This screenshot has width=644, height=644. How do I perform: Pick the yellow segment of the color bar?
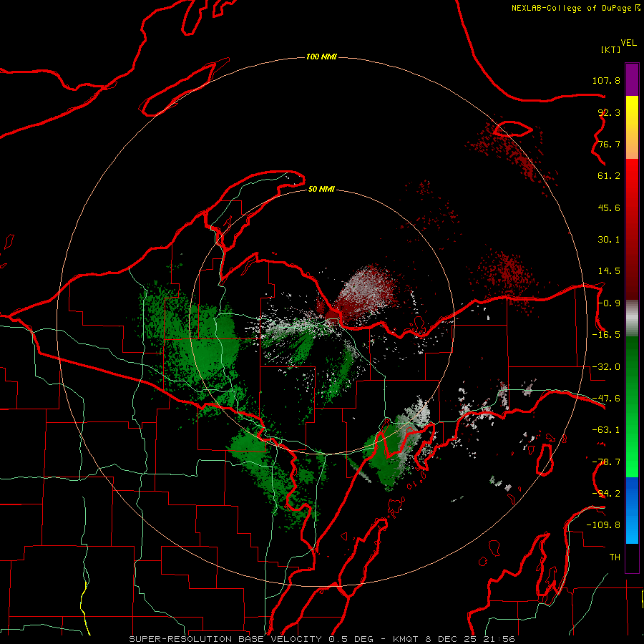coord(632,110)
